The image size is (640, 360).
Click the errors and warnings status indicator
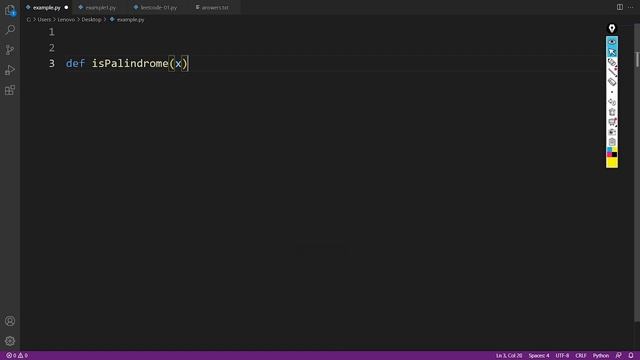[x=17, y=356]
